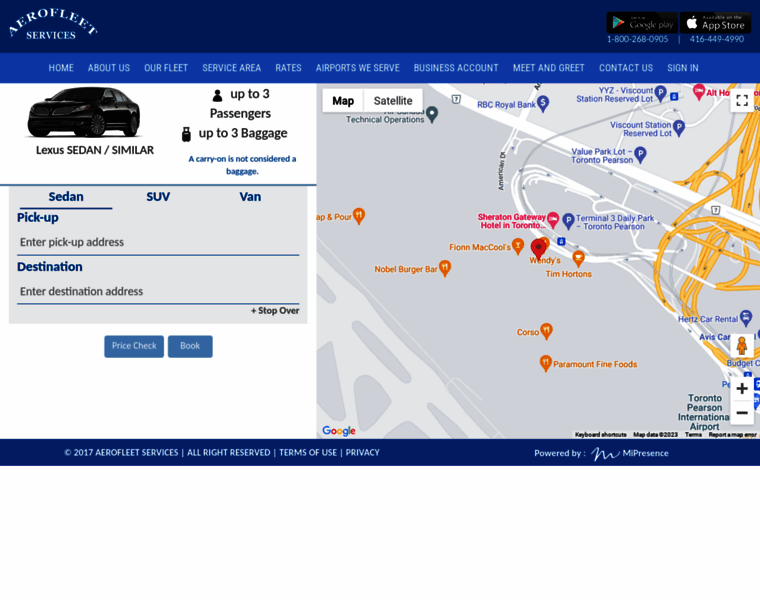This screenshot has width=760, height=600.
Task: Click the Fionn MacCool's restaurant marker
Action: pos(518,246)
